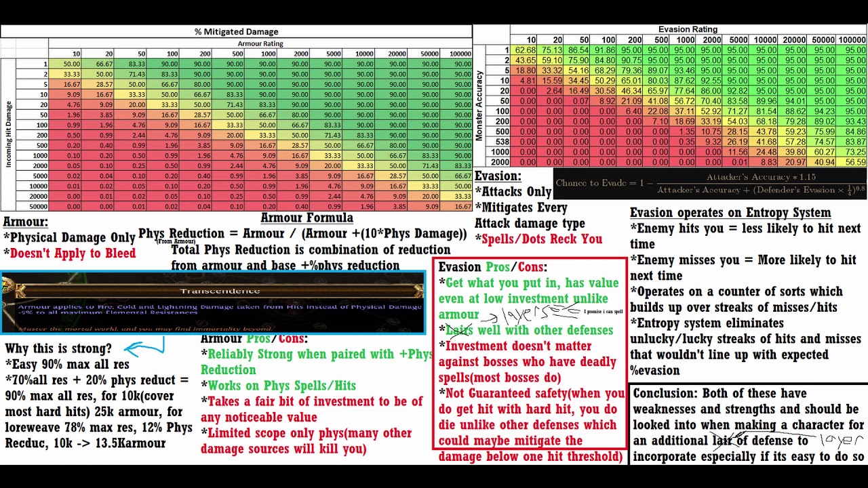
Task: Select evasion table cell showing 18.80
Action: pos(526,70)
